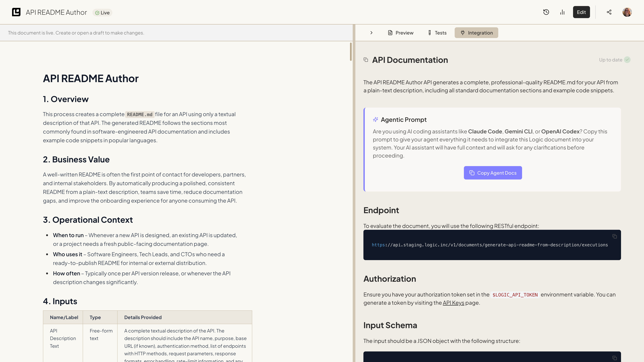The image size is (644, 362).
Task: Open analytics bar chart icon
Action: pyautogui.click(x=562, y=12)
